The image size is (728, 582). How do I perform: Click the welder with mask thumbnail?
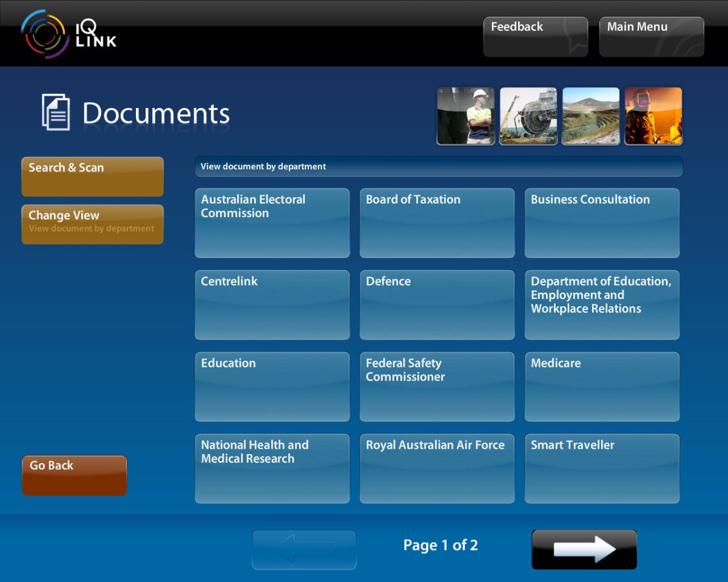click(653, 116)
